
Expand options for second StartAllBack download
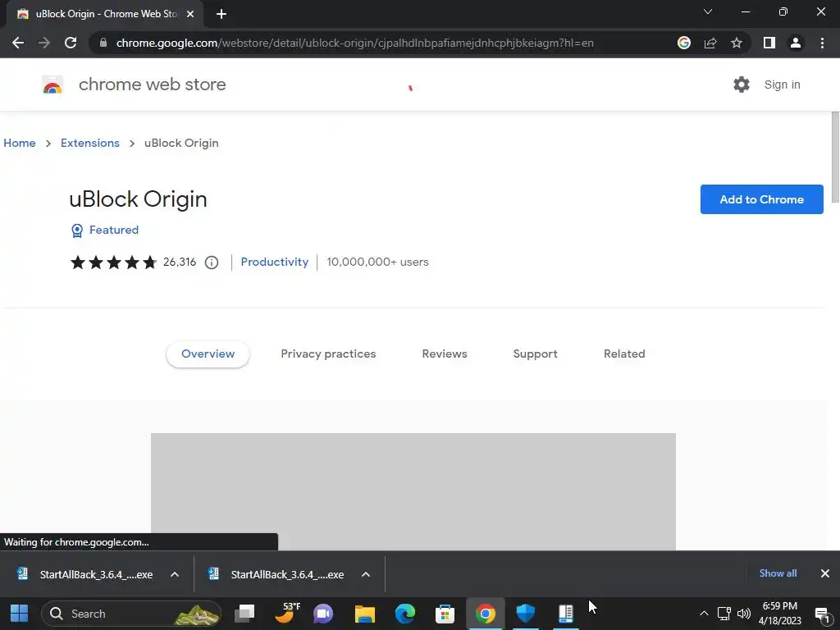pos(366,574)
